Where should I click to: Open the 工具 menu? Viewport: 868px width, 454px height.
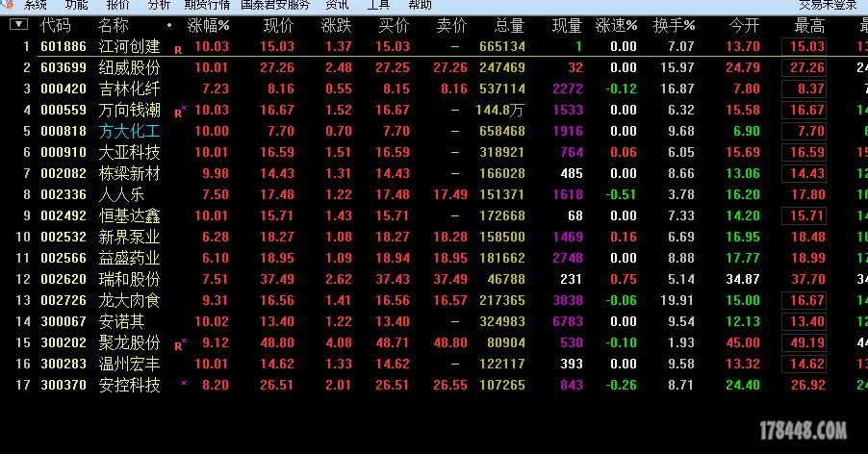(x=378, y=5)
